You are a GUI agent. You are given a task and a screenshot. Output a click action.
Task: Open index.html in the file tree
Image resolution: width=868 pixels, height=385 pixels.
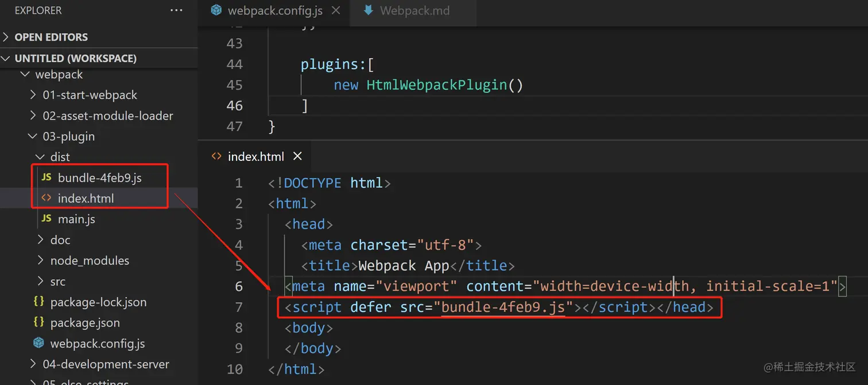[x=86, y=198]
